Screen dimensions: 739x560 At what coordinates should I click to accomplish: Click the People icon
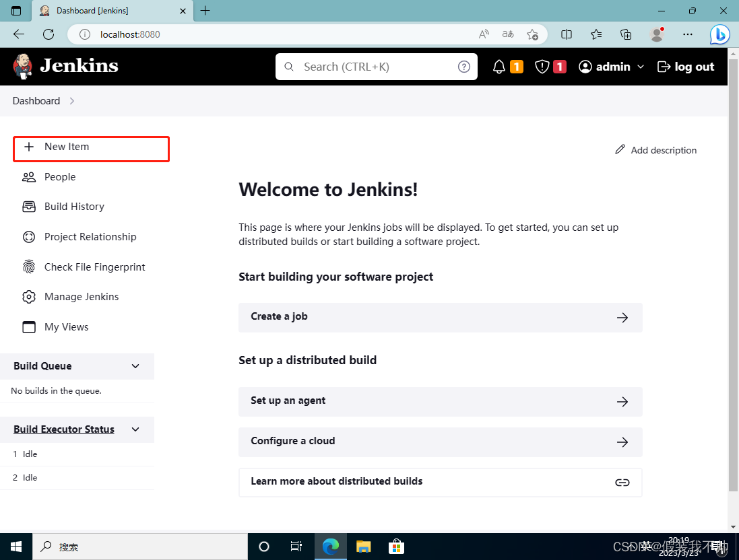point(29,176)
